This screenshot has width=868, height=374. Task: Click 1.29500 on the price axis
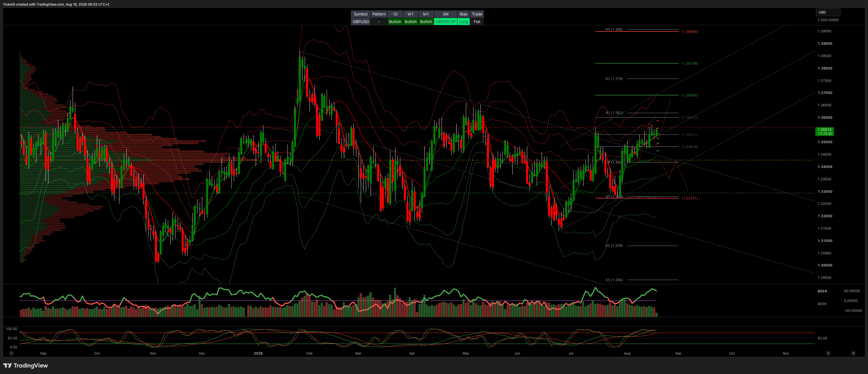pyautogui.click(x=825, y=278)
